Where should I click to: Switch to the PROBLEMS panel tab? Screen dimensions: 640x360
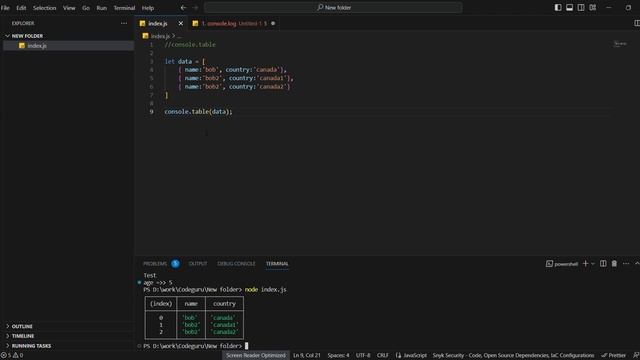pyautogui.click(x=155, y=264)
